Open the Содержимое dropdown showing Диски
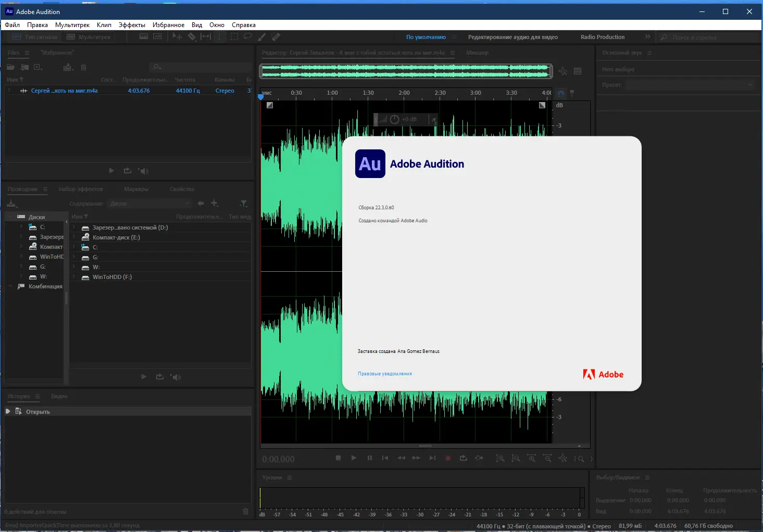Screen dimensions: 763x532 [149, 204]
